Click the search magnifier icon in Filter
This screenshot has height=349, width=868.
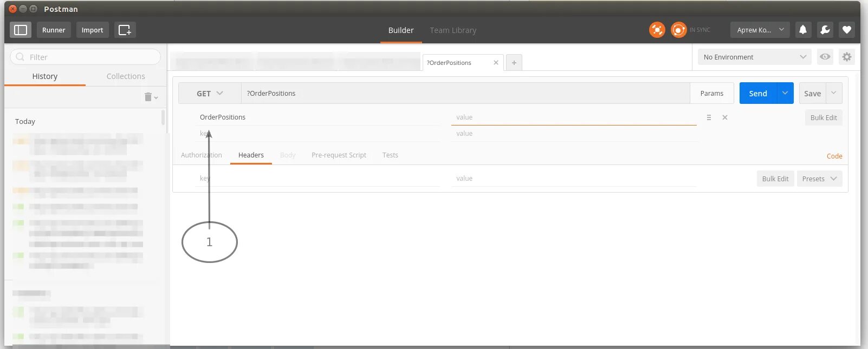(x=20, y=57)
